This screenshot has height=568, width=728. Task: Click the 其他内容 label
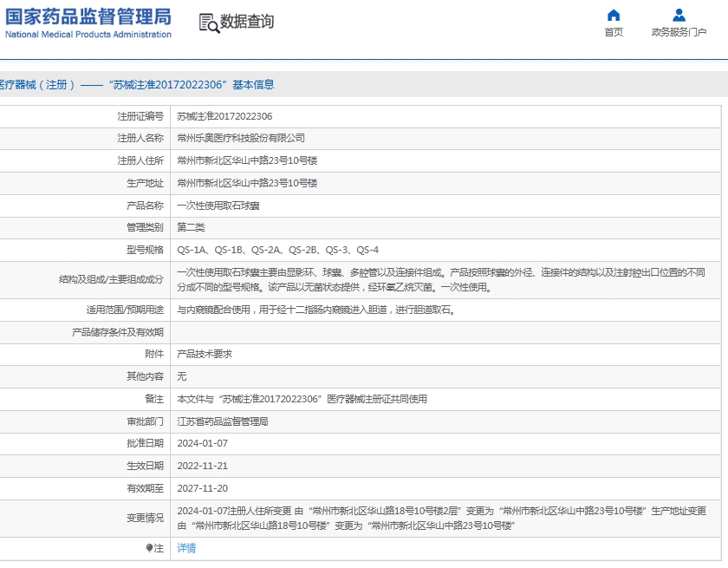(145, 376)
